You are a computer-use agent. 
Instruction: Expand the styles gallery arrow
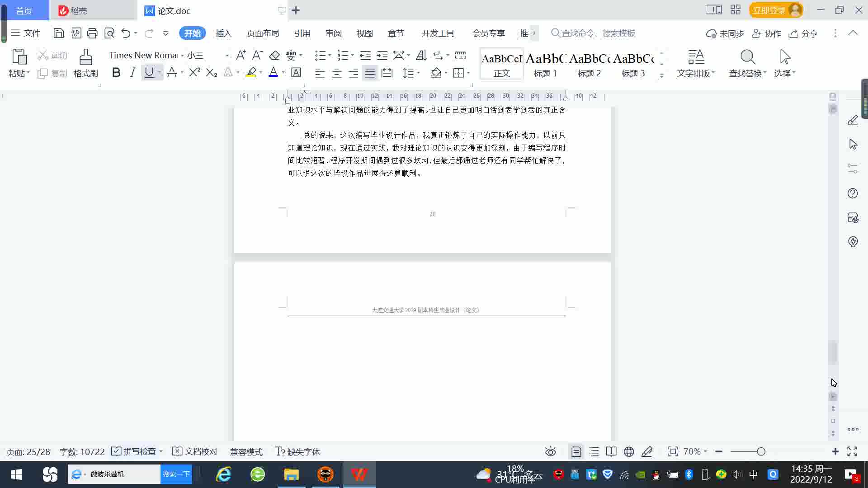pyautogui.click(x=661, y=75)
